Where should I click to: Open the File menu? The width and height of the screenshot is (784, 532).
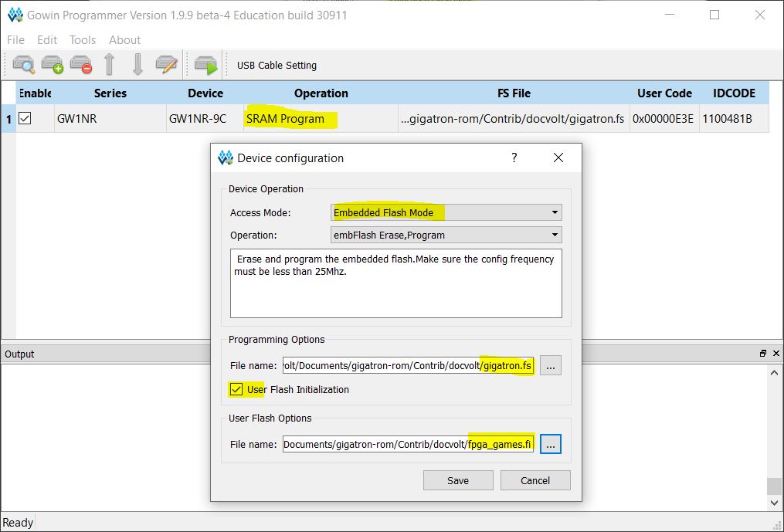15,39
